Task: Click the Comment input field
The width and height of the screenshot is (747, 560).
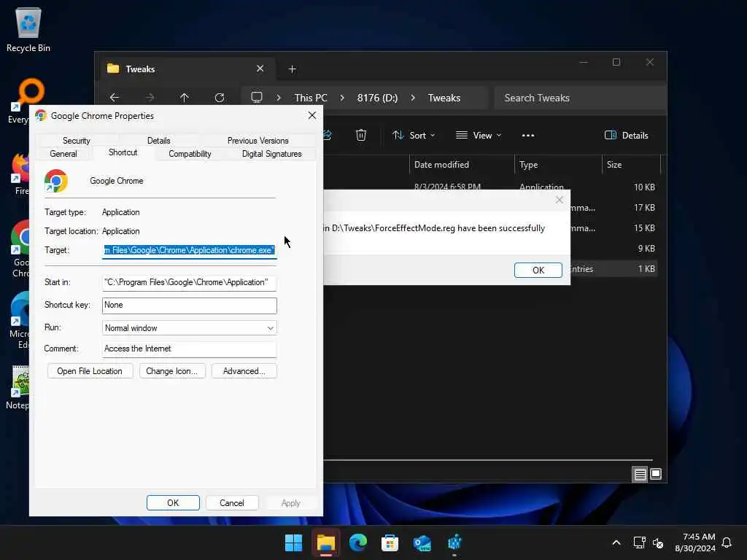Action: 189,349
